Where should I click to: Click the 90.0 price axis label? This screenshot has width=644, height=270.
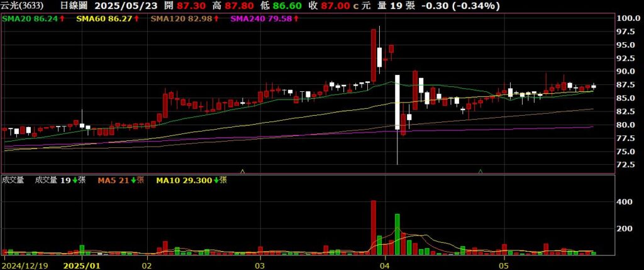click(626, 72)
